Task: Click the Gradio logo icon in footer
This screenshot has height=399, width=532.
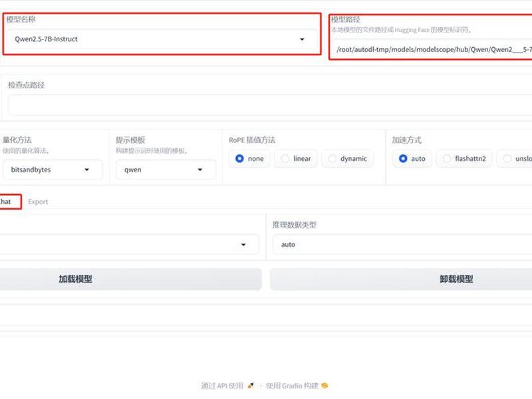Action: (x=325, y=386)
